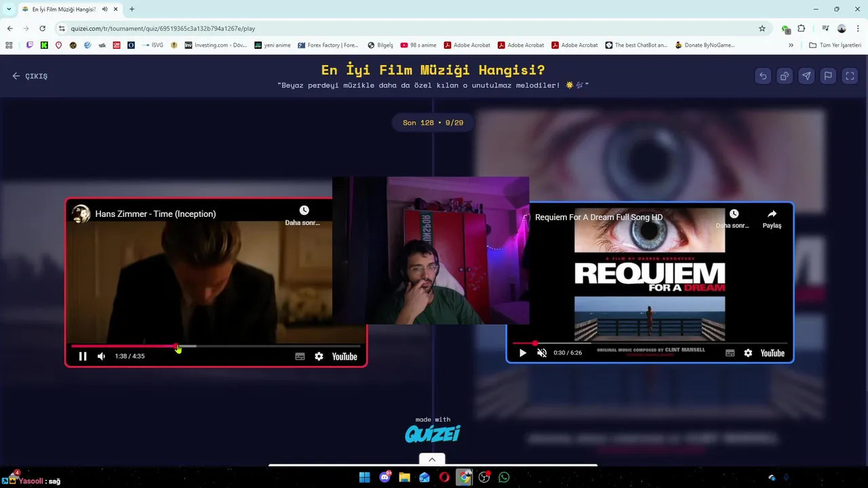868x488 pixels.
Task: Open settings gear in Requiem video player
Action: (748, 353)
